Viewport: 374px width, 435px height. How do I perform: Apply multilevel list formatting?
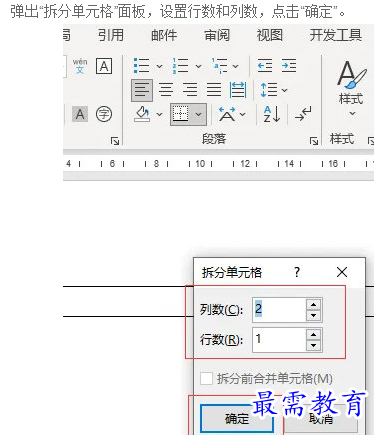[x=219, y=66]
